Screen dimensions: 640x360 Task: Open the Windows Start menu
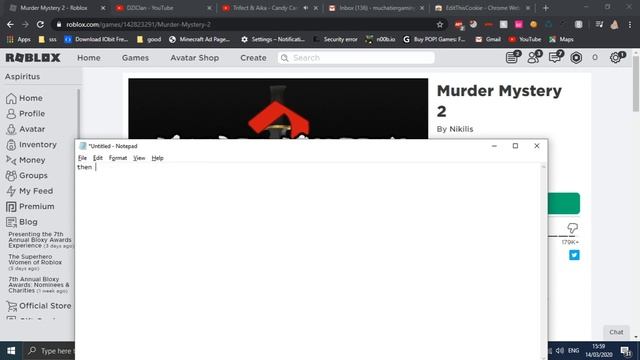[11, 351]
